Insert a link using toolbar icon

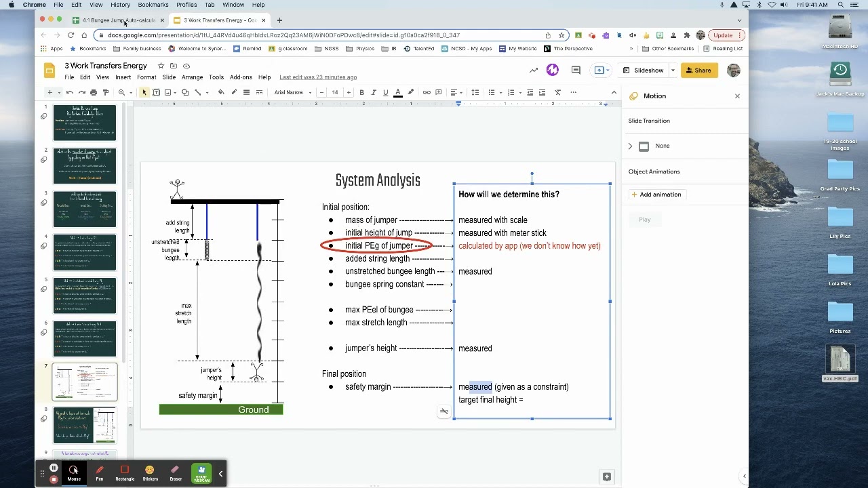pos(427,92)
